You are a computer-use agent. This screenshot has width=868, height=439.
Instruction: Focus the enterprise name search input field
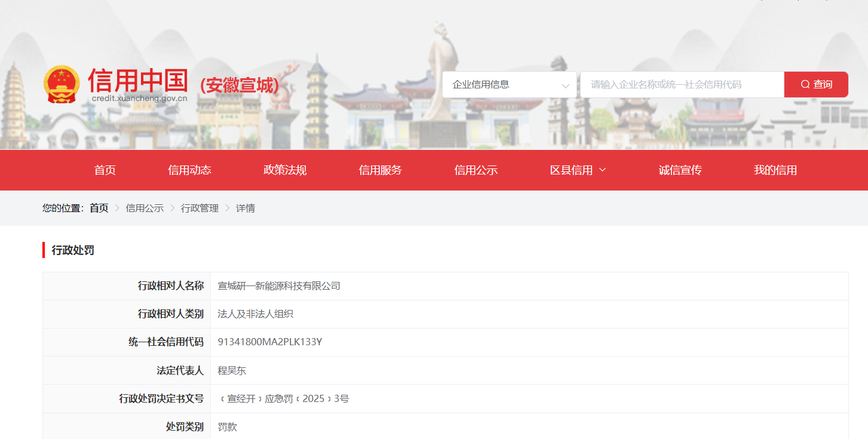point(682,85)
